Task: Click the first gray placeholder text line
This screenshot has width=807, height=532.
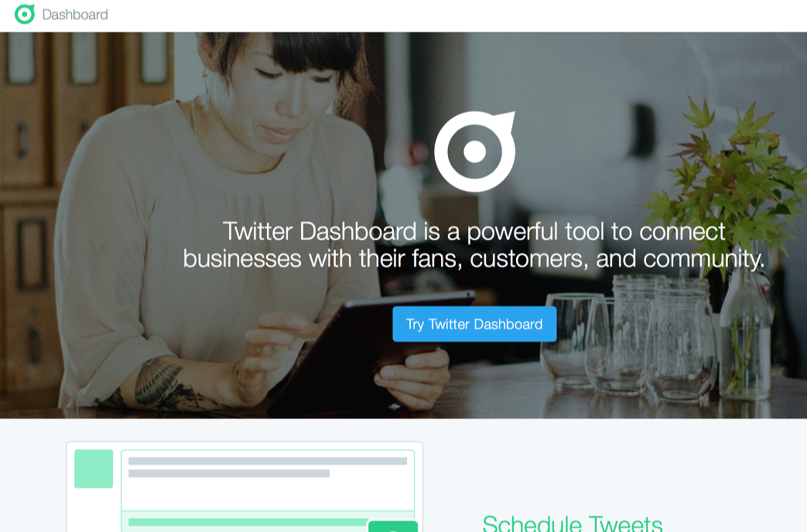Action: coord(268,461)
